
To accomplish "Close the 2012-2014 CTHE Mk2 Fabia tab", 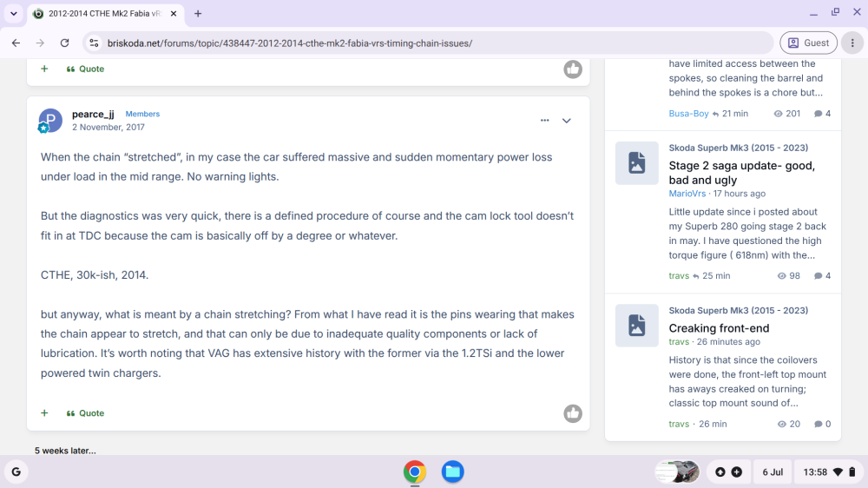I will pos(174,13).
